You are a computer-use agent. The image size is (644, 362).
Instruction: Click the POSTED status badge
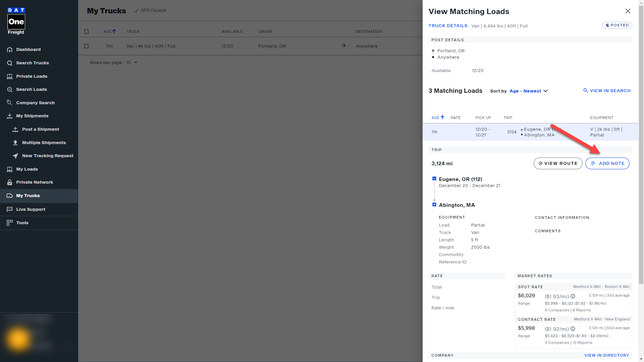617,25
